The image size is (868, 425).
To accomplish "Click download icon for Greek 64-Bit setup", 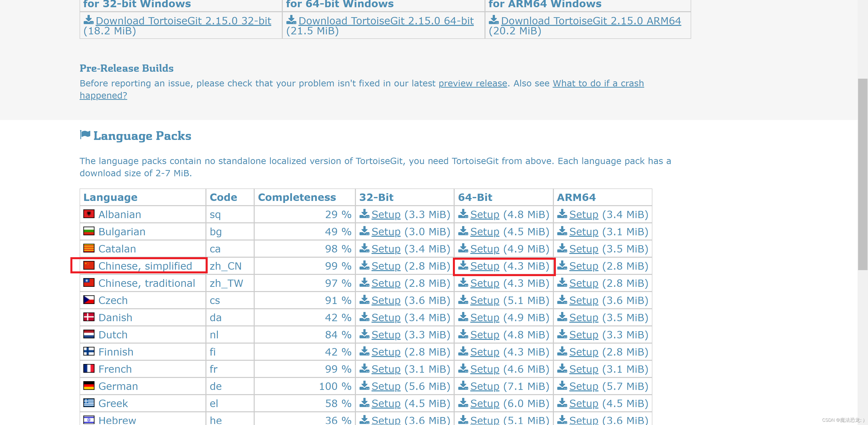I will (463, 403).
